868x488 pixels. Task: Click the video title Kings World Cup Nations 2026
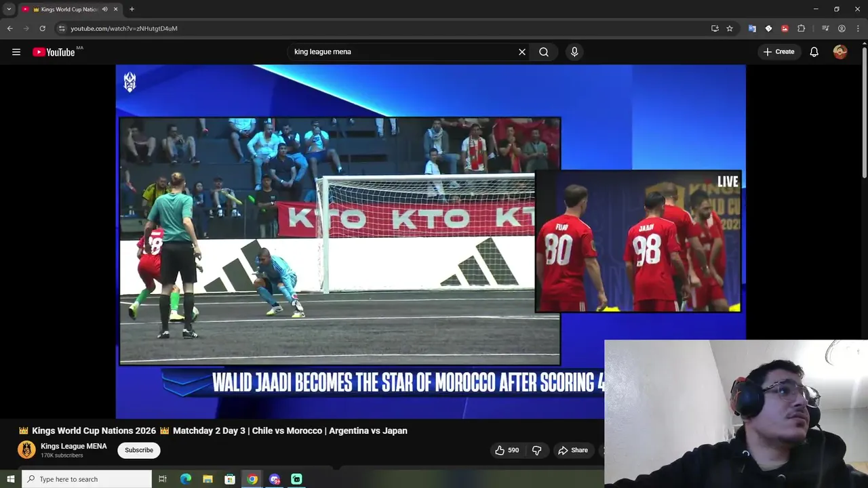[x=212, y=431]
